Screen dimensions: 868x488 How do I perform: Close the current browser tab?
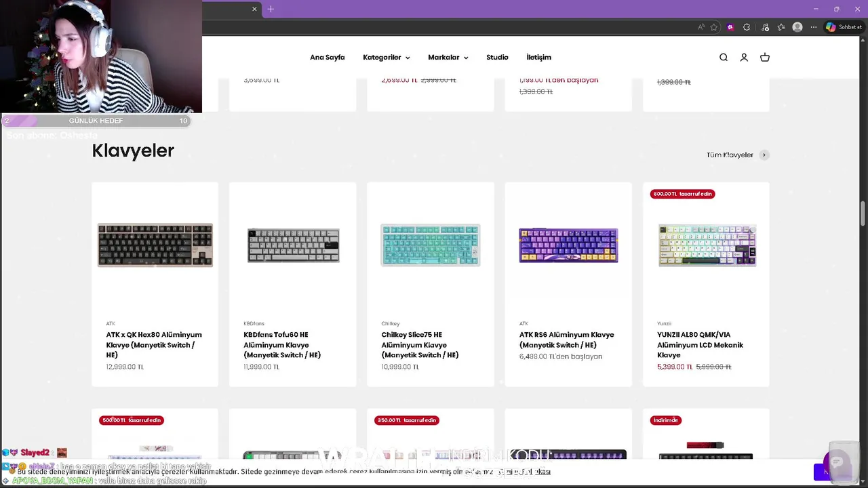tap(254, 9)
